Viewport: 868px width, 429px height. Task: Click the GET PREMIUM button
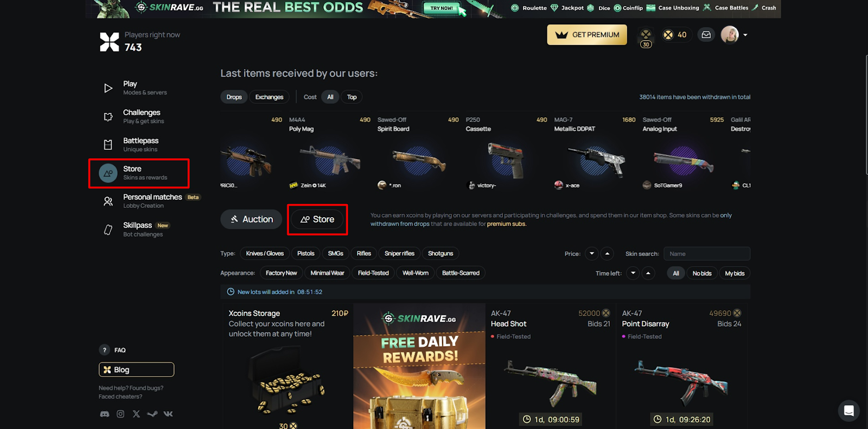pyautogui.click(x=587, y=35)
